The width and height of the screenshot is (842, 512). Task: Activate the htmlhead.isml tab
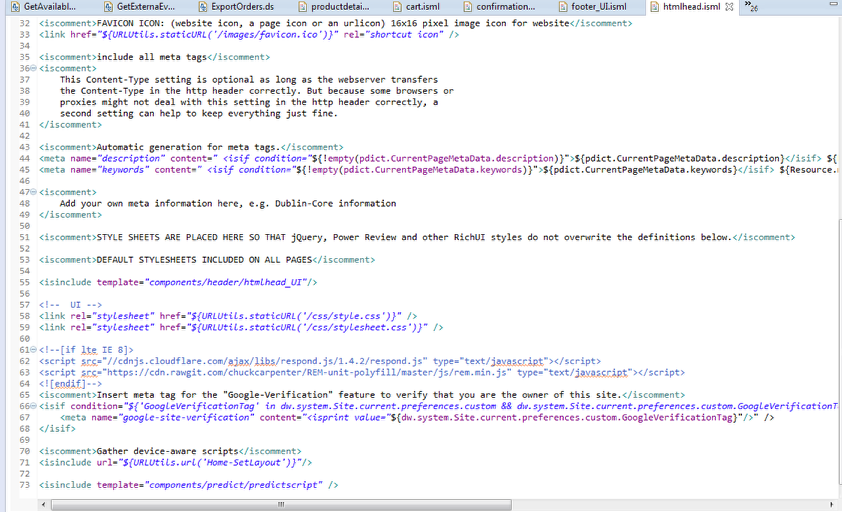(691, 6)
